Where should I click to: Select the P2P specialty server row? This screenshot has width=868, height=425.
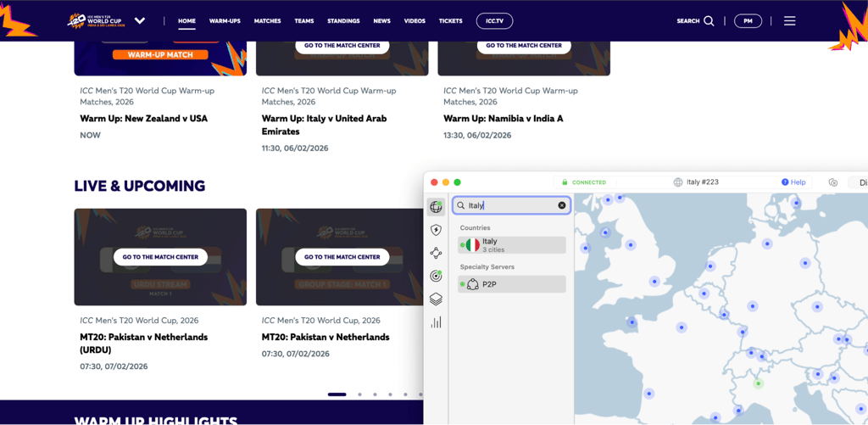pyautogui.click(x=512, y=284)
